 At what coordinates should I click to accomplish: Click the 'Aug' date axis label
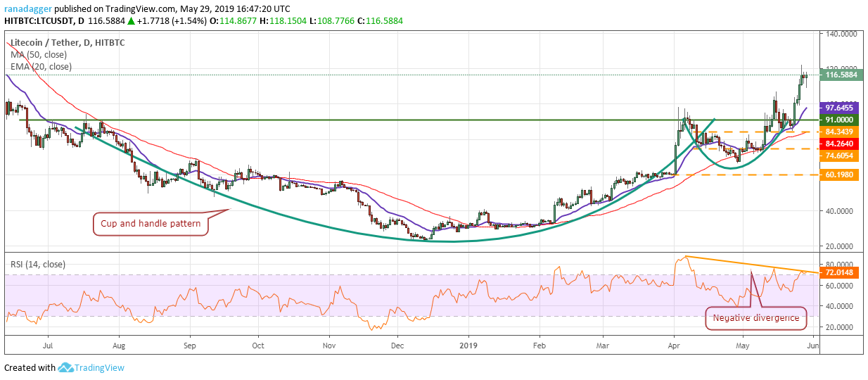[119, 346]
